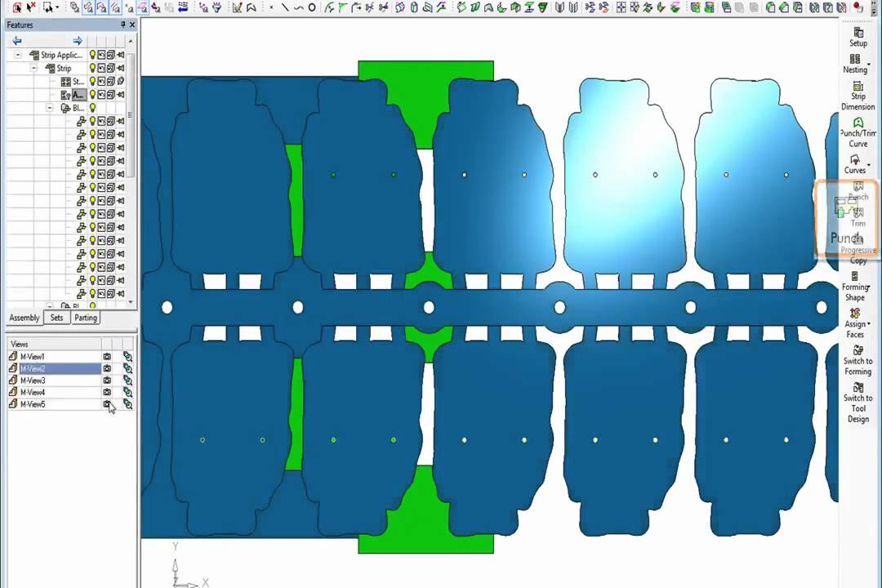
Task: Select the Strip tree item
Action: pyautogui.click(x=64, y=68)
